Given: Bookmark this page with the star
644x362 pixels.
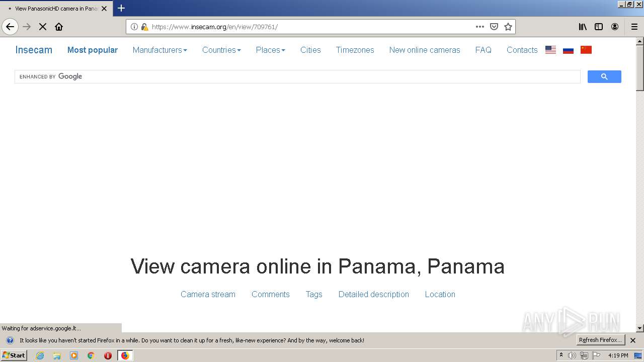Looking at the screenshot, I should click(508, 27).
